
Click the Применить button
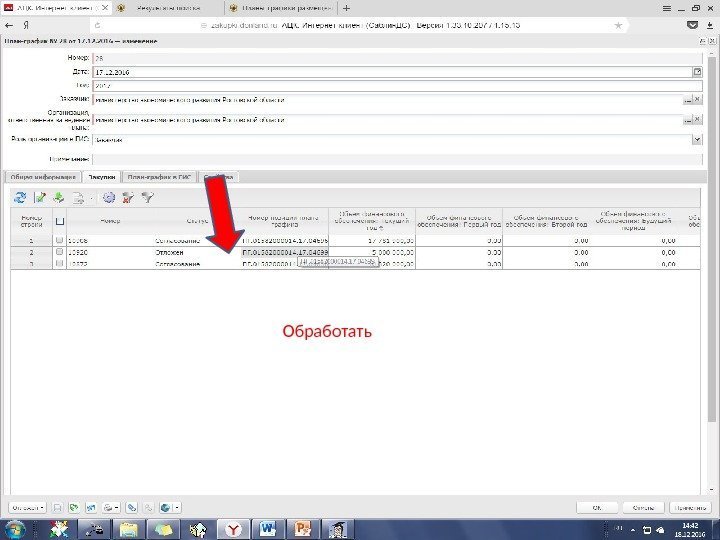point(691,508)
